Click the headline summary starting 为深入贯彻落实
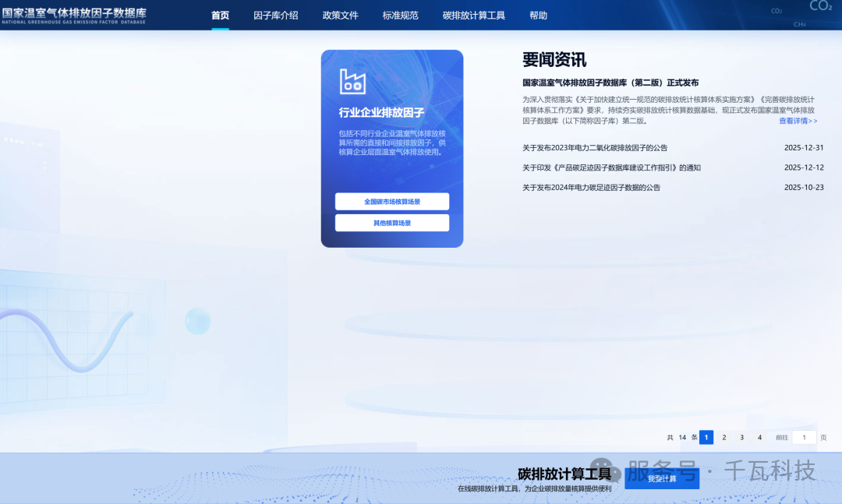The width and height of the screenshot is (842, 504). point(669,110)
